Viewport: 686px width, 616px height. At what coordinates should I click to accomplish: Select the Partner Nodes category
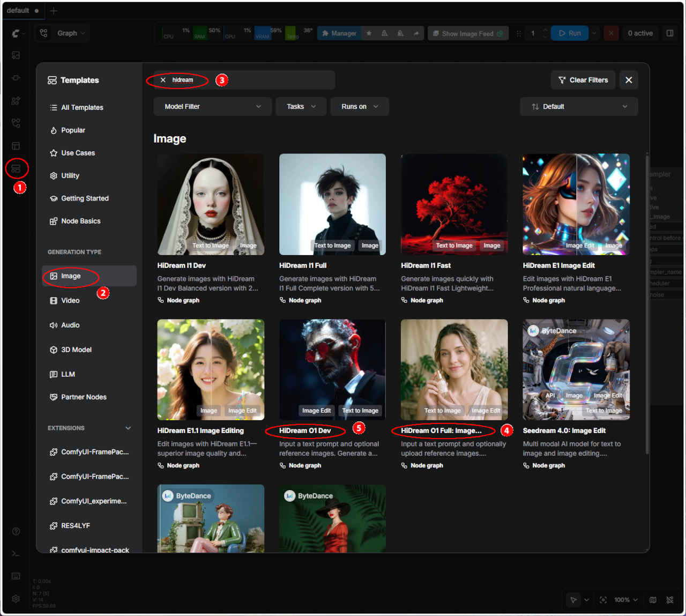pos(89,397)
